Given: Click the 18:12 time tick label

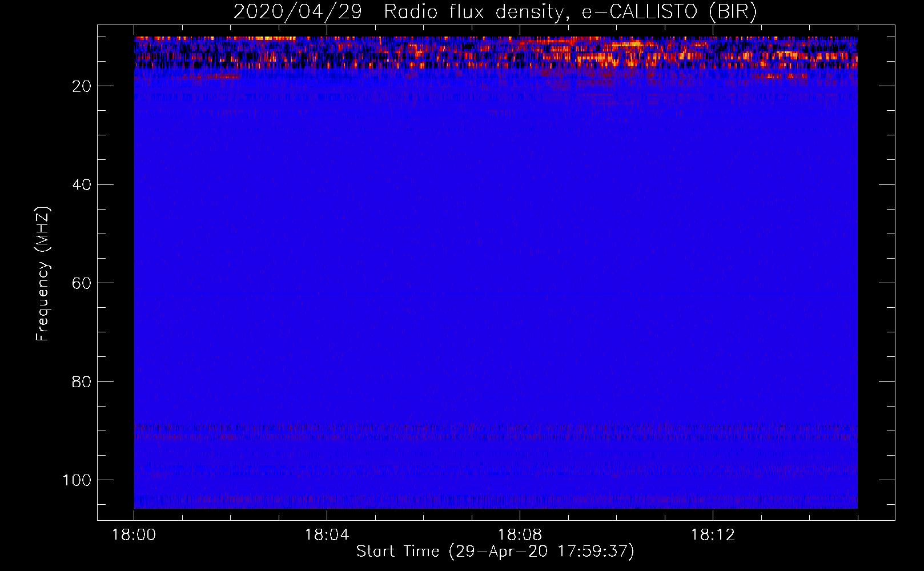Looking at the screenshot, I should point(713,535).
